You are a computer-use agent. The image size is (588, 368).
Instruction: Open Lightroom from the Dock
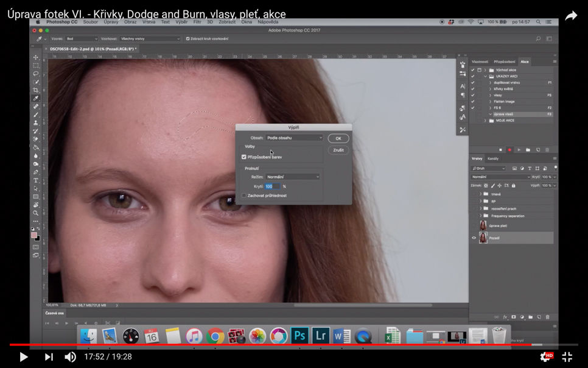[x=321, y=335]
